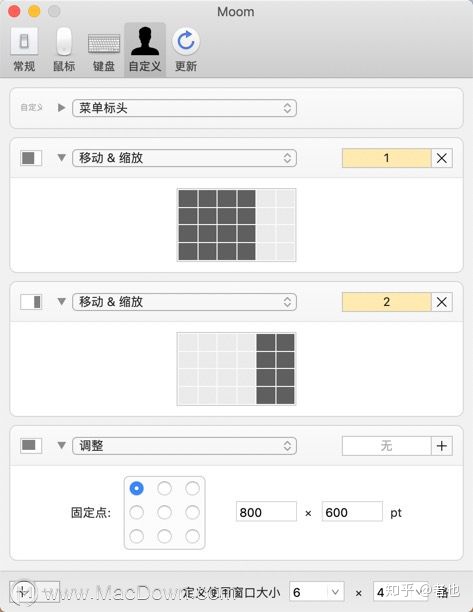Viewport: 473px width, 612px height.
Task: Add a shortcut with the plus button
Action: coord(442,446)
